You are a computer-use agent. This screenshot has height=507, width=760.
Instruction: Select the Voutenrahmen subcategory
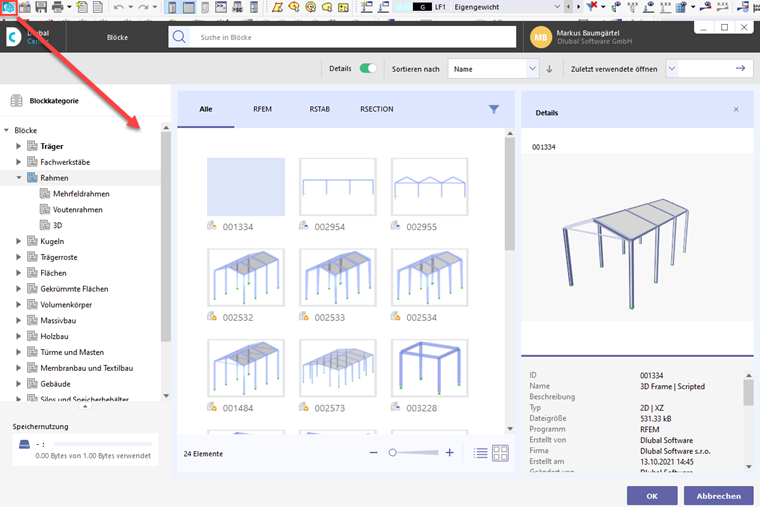(78, 209)
